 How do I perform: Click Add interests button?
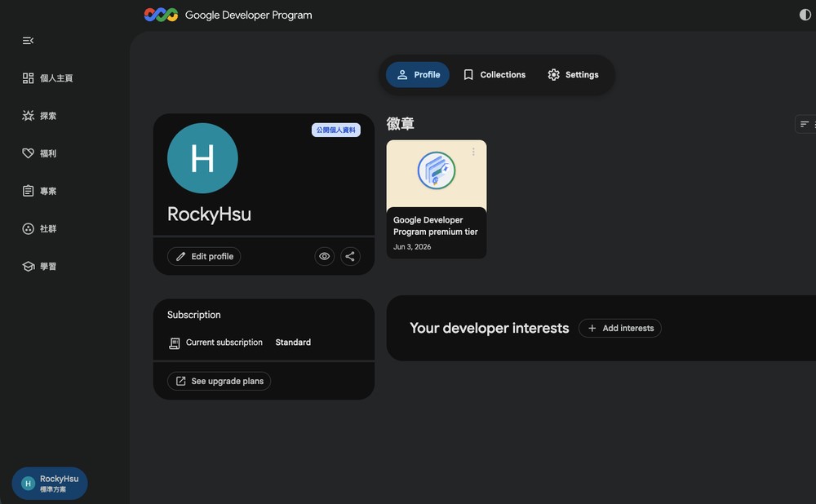(x=620, y=328)
